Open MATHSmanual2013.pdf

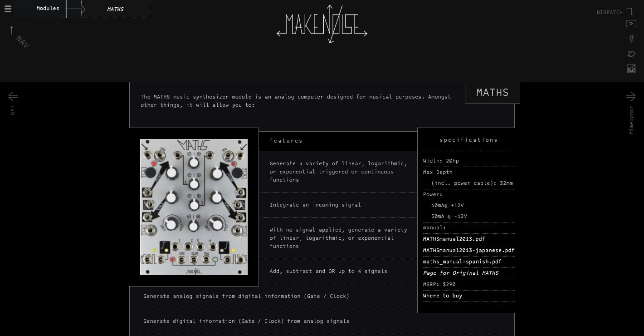pos(454,239)
